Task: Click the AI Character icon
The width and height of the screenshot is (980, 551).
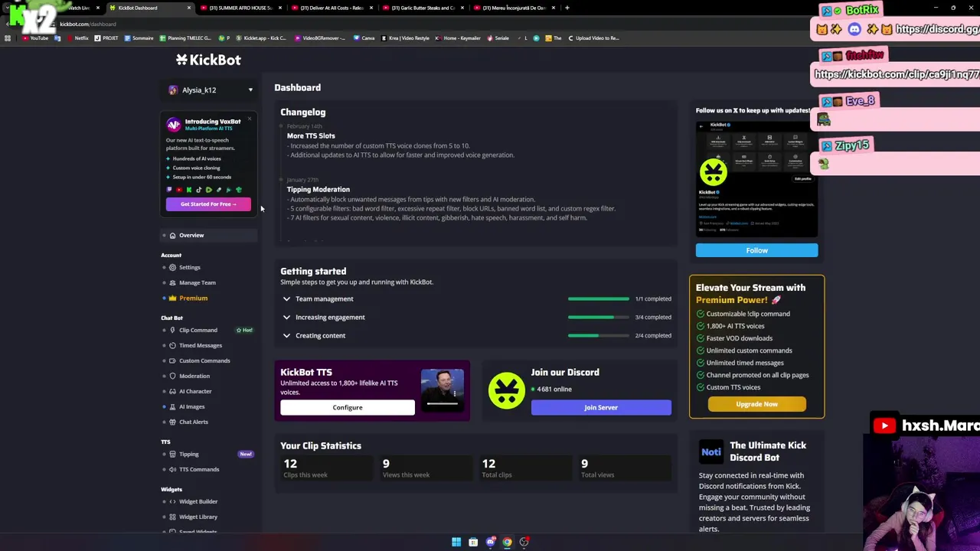Action: click(172, 392)
